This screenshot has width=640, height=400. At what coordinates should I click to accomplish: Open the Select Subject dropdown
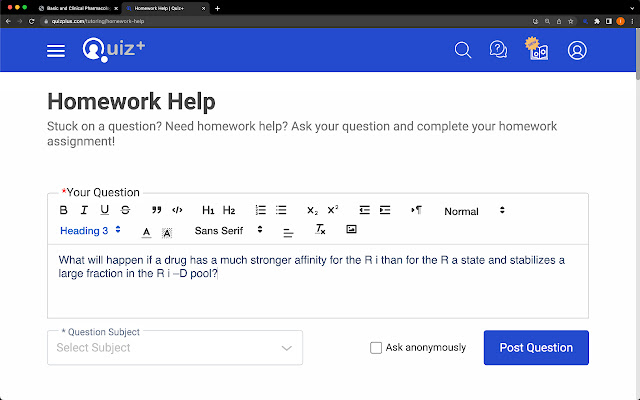click(x=175, y=348)
